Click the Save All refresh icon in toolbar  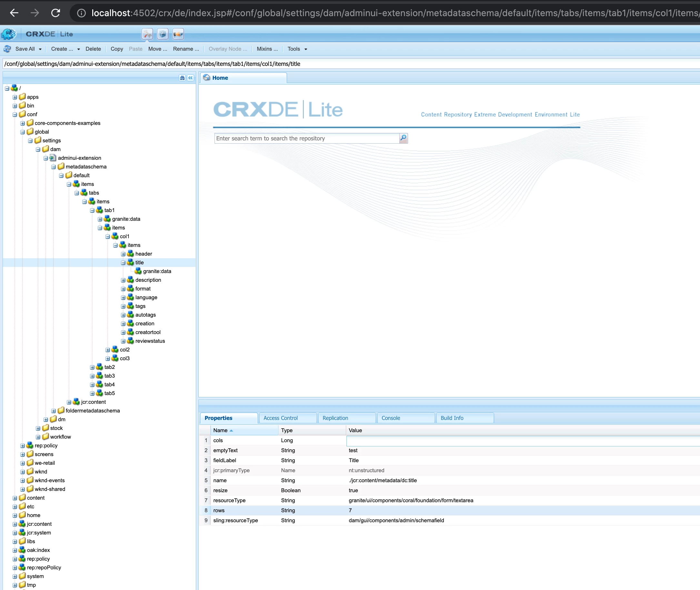tap(7, 49)
